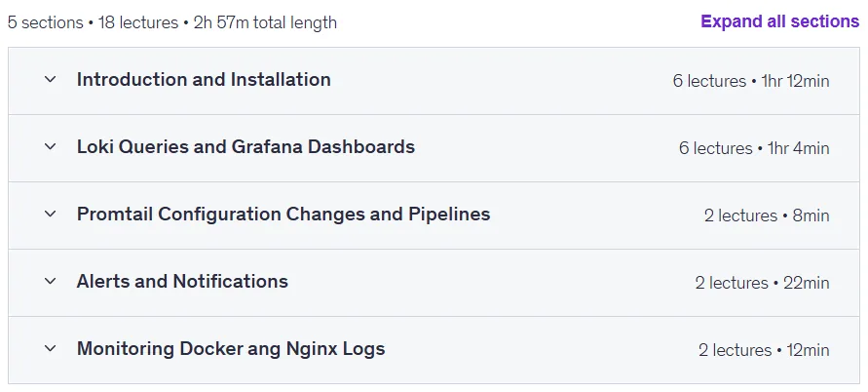
Task: Click the Expand all sections link
Action: pos(780,21)
